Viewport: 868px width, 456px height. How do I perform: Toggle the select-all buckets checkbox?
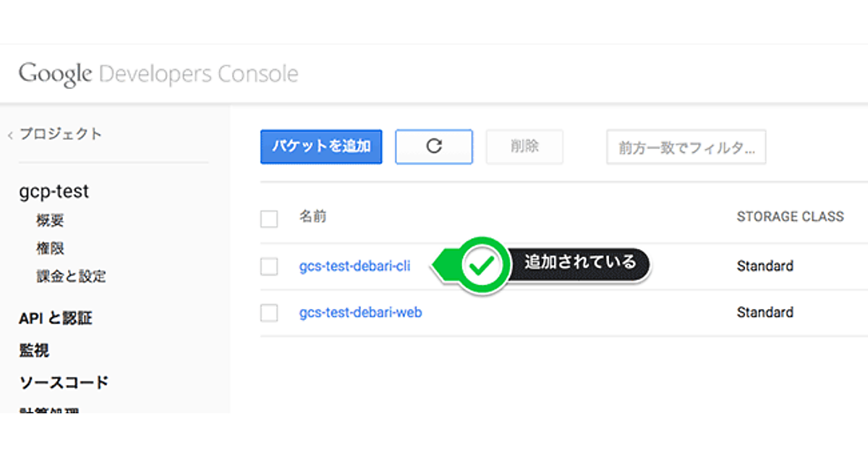point(269,219)
